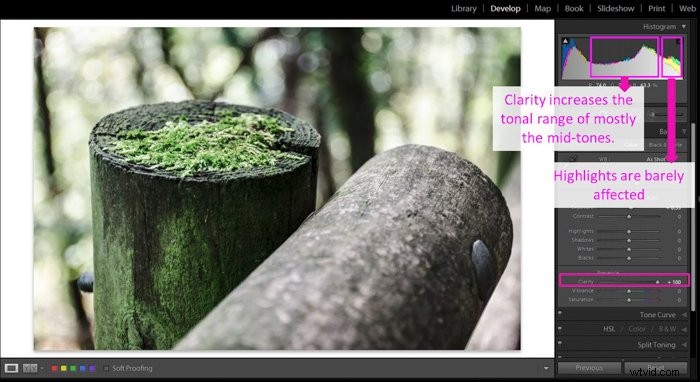This screenshot has height=382, width=700.
Task: Apply the yellow color label
Action: tap(64, 369)
